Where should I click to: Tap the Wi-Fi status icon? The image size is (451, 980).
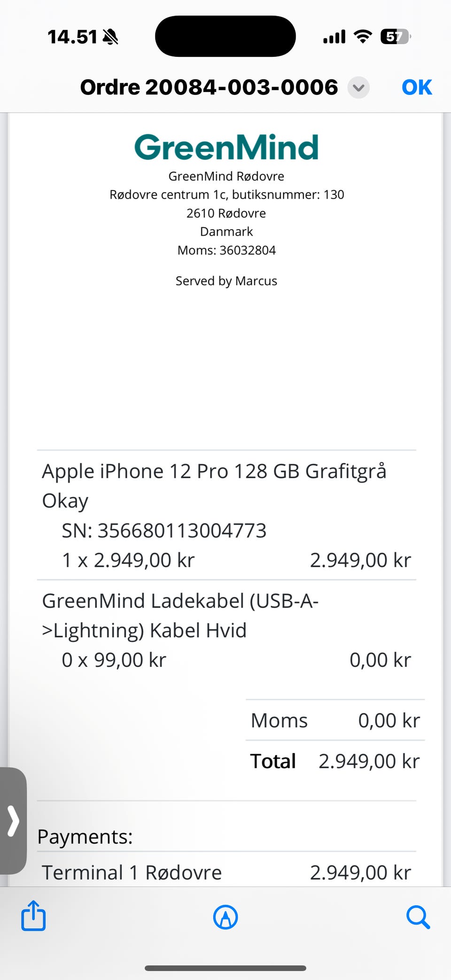(x=363, y=36)
